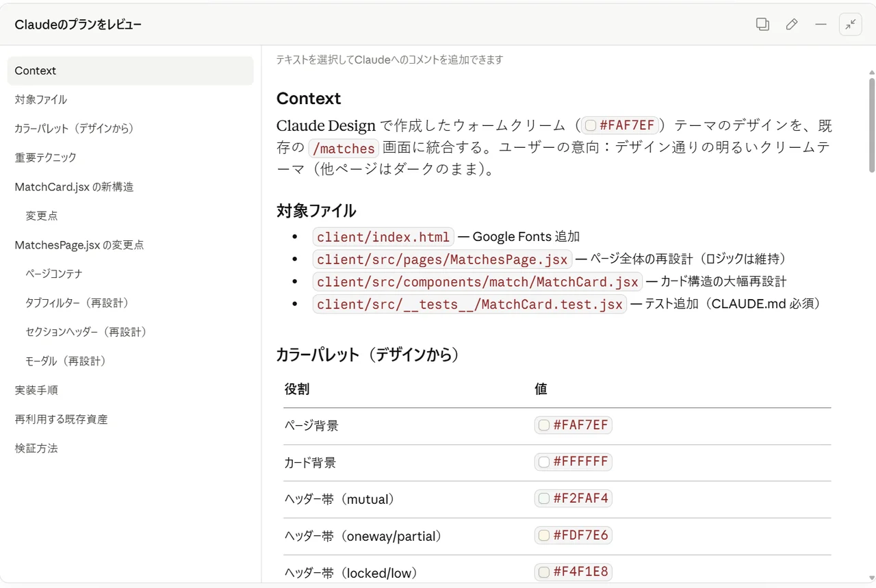
Task: Select Context in the sidebar outline
Action: pyautogui.click(x=36, y=71)
